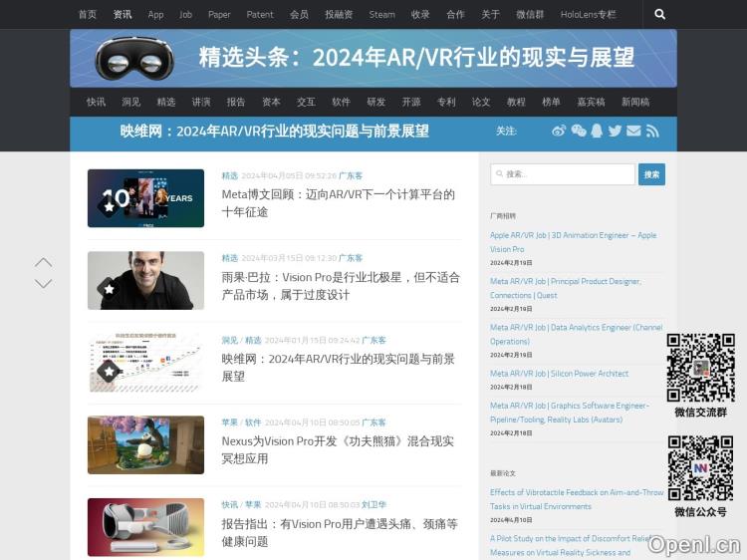Open the RSS feed icon
The image size is (747, 560).
(x=652, y=131)
